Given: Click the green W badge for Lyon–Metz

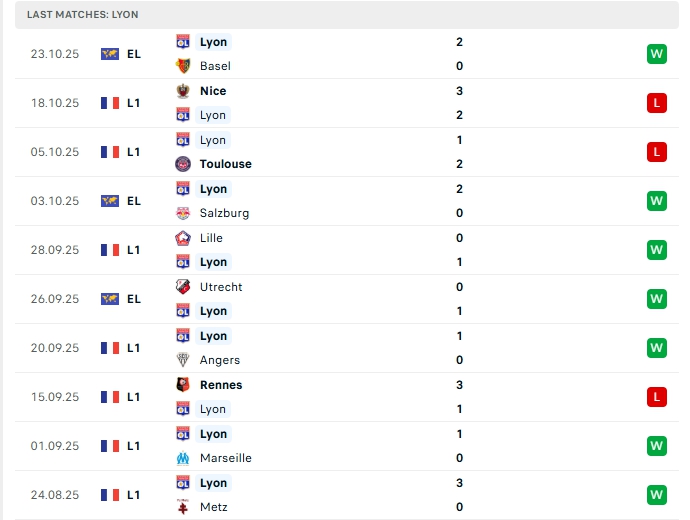Looking at the screenshot, I should [656, 494].
